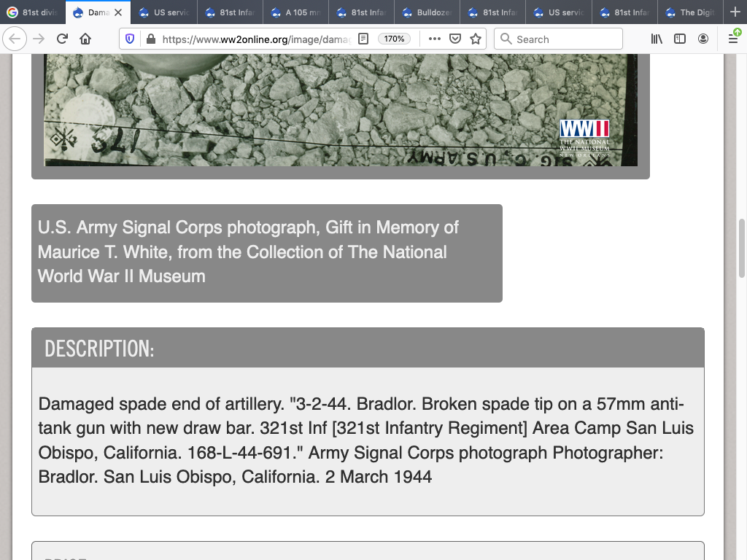
Task: Click the back navigation arrow
Action: [x=15, y=39]
